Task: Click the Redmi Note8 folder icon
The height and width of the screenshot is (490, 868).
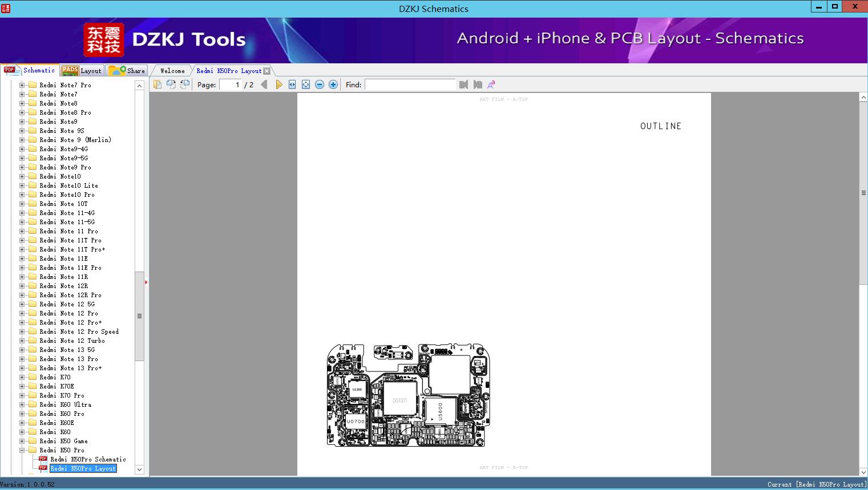Action: tap(33, 103)
